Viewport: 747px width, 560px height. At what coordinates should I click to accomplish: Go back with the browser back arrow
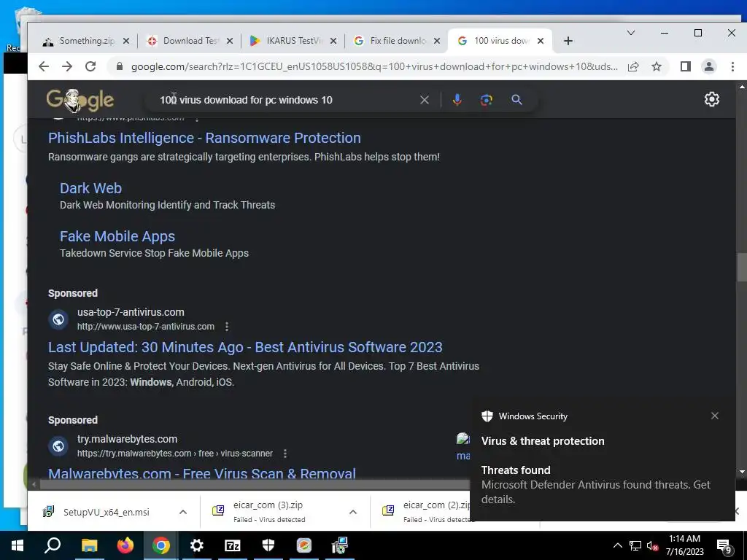[x=44, y=66]
